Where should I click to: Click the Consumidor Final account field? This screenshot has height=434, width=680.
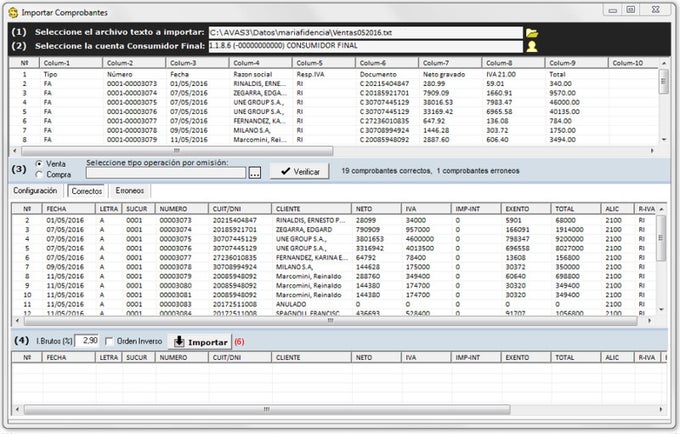pos(366,46)
